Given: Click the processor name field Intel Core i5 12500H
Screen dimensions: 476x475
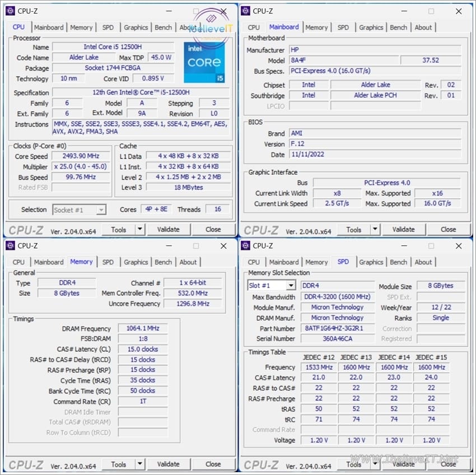Looking at the screenshot, I should click(113, 46).
